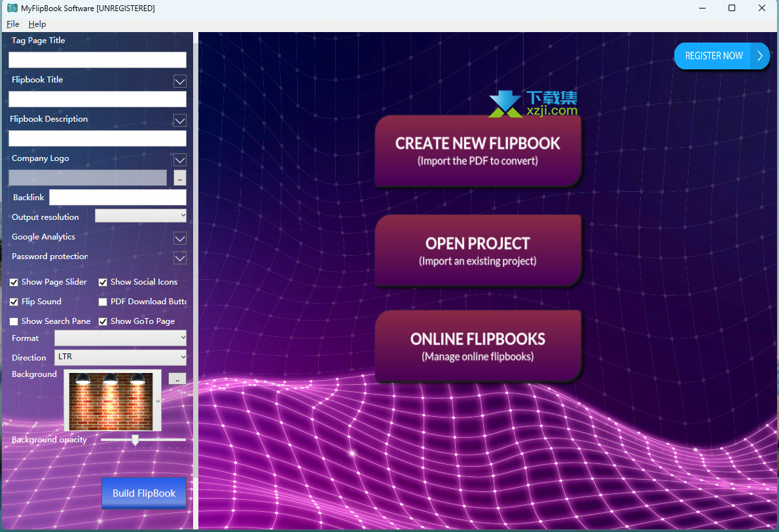Click the OPEN PROJECT button
The width and height of the screenshot is (779, 532).
click(477, 251)
